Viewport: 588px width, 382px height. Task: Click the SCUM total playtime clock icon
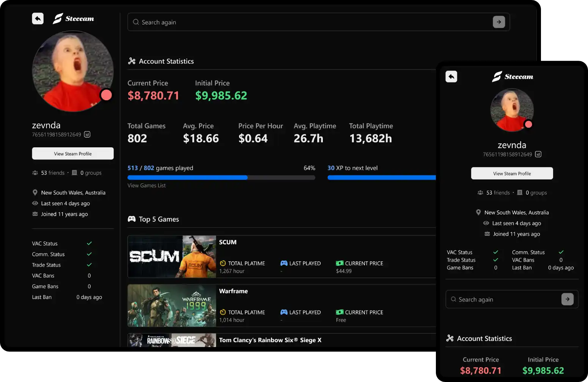(x=223, y=263)
